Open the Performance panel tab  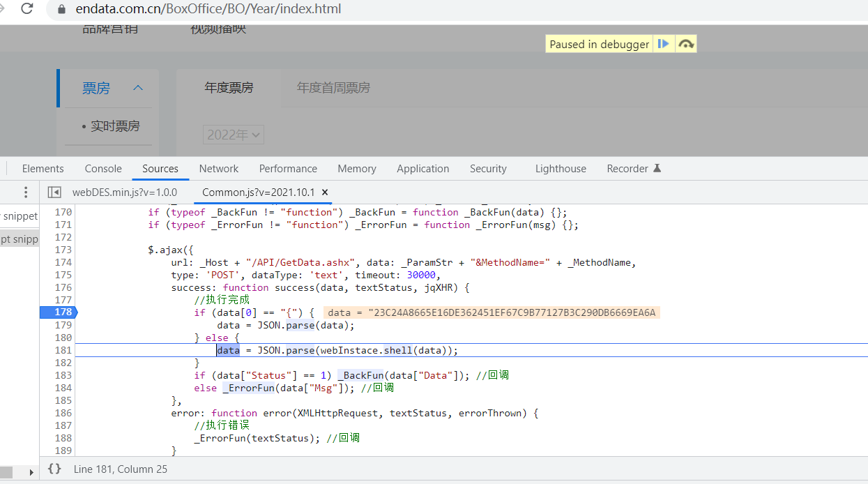click(288, 169)
